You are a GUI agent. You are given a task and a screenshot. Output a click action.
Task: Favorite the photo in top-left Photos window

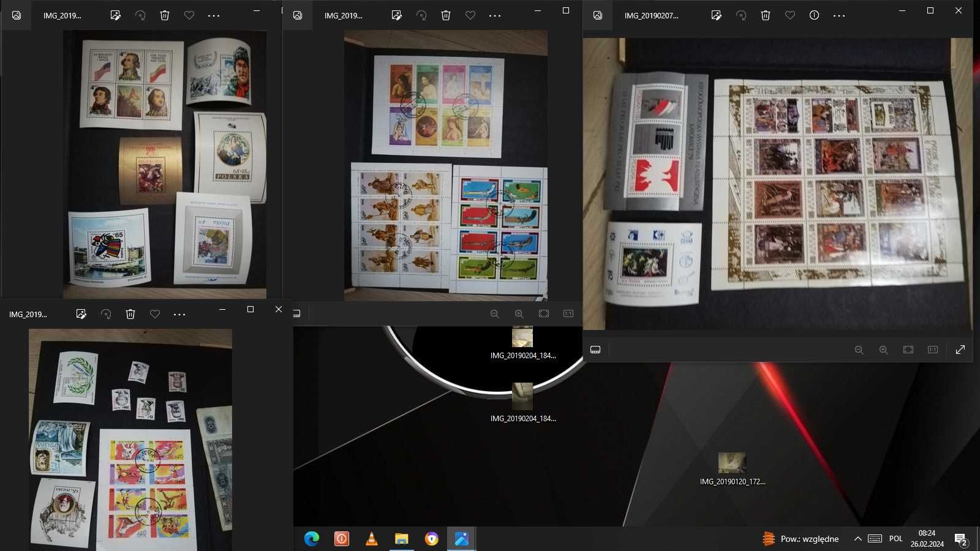(189, 15)
